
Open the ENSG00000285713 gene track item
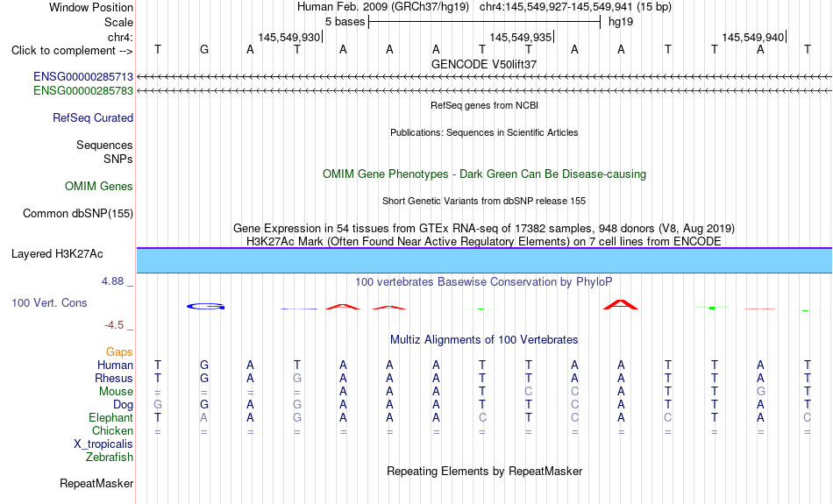(83, 77)
